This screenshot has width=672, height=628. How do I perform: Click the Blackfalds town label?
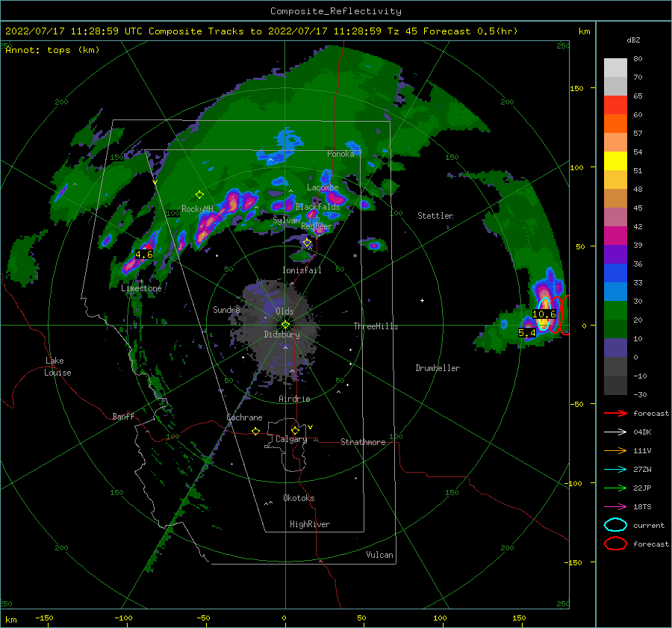click(x=317, y=207)
